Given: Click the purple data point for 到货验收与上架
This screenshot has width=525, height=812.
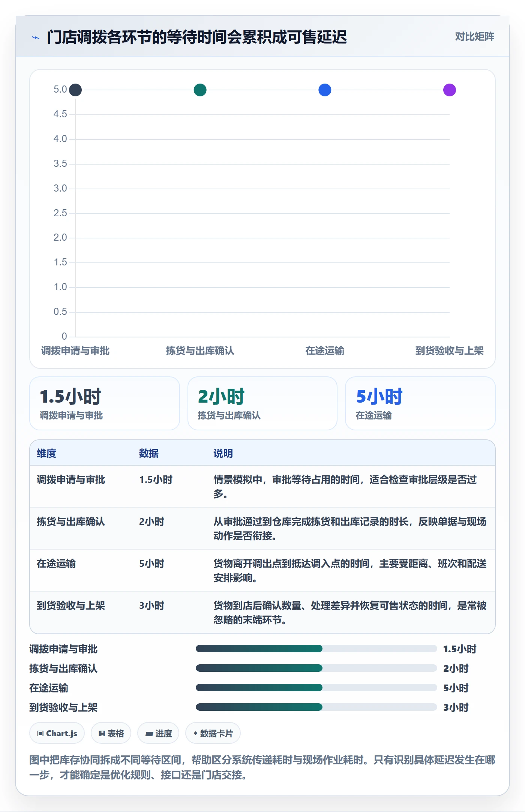Looking at the screenshot, I should [x=450, y=90].
